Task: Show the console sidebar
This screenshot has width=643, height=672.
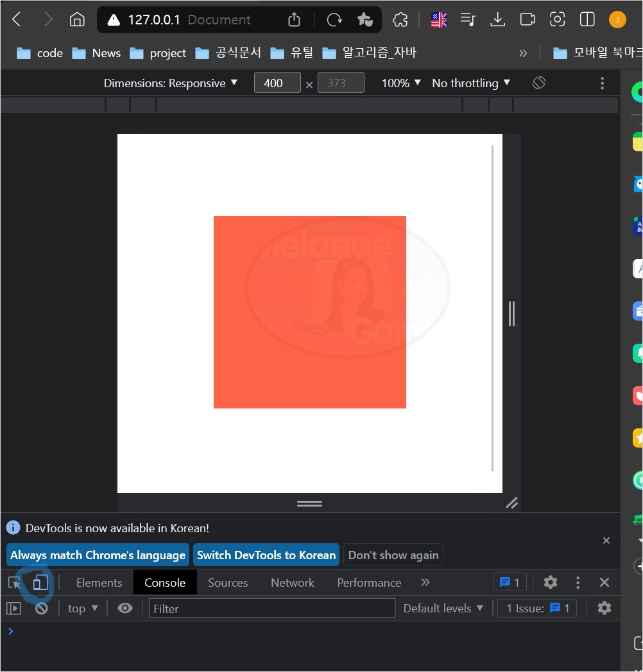Action: 13,608
